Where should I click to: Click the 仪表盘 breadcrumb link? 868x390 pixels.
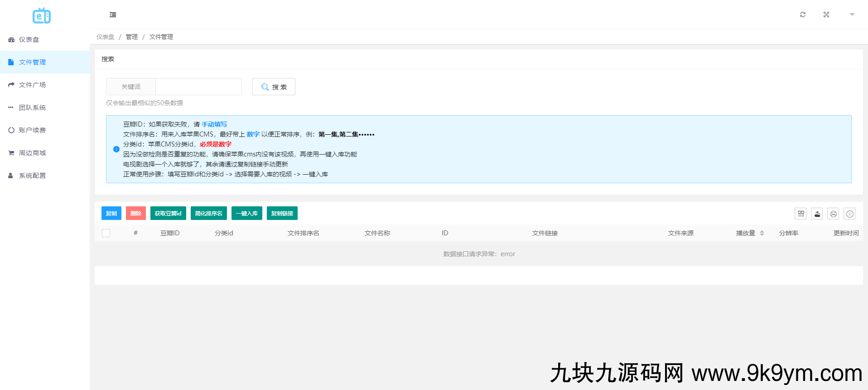coord(105,37)
